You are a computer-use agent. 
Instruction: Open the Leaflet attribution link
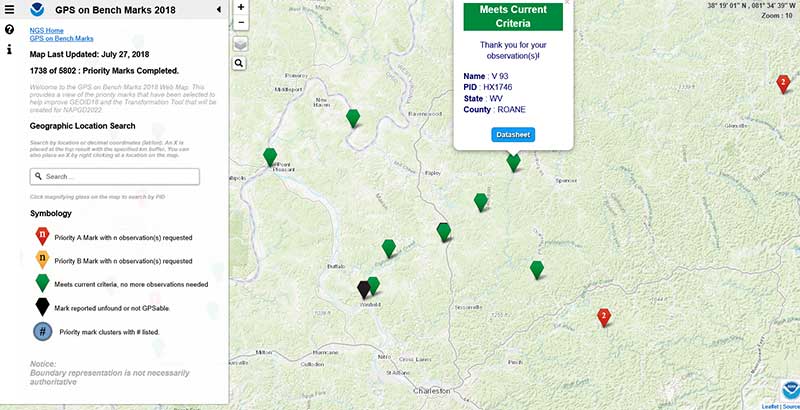[x=770, y=406]
